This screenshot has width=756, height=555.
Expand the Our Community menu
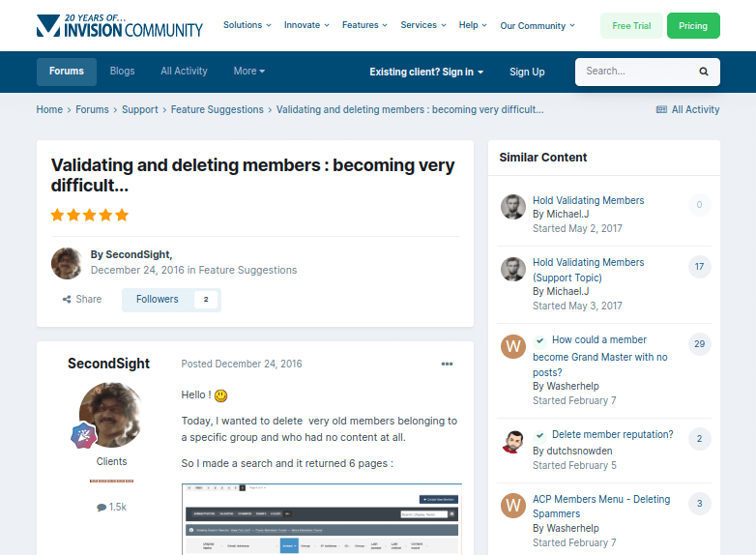538,25
